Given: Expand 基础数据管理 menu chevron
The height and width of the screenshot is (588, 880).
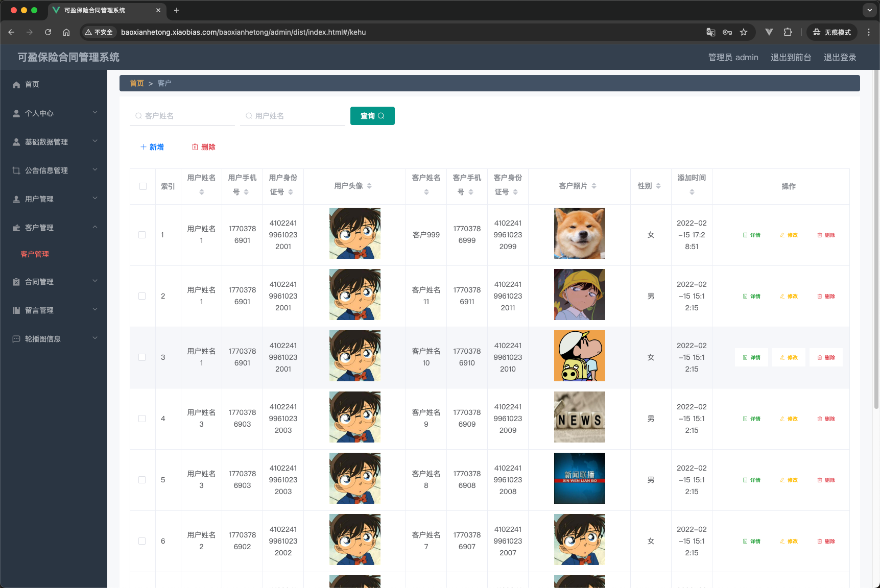Looking at the screenshot, I should (95, 141).
